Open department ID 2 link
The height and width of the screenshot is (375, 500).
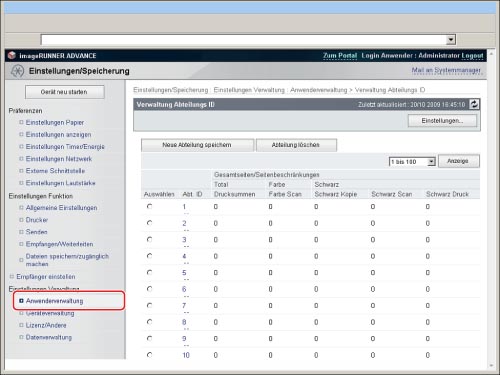tap(184, 223)
